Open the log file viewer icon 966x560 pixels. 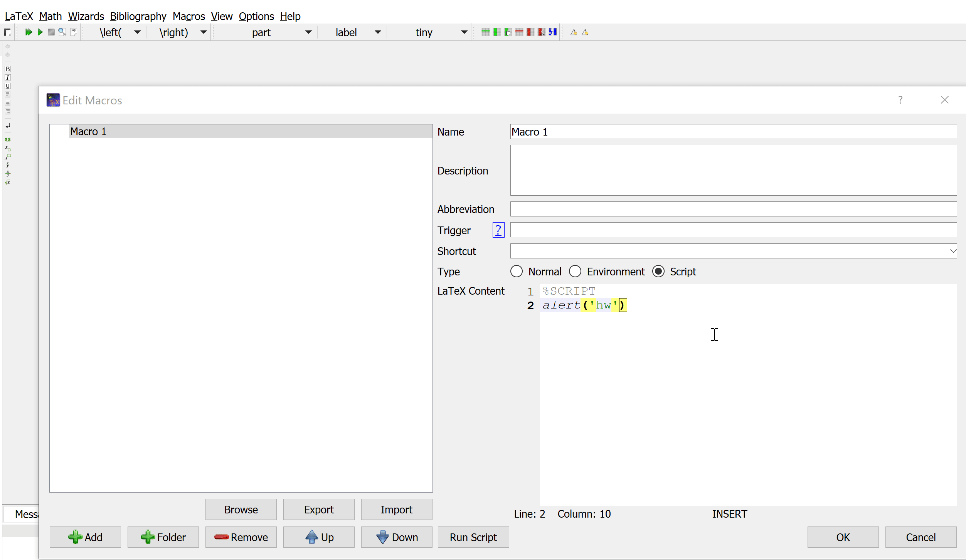coord(74,32)
